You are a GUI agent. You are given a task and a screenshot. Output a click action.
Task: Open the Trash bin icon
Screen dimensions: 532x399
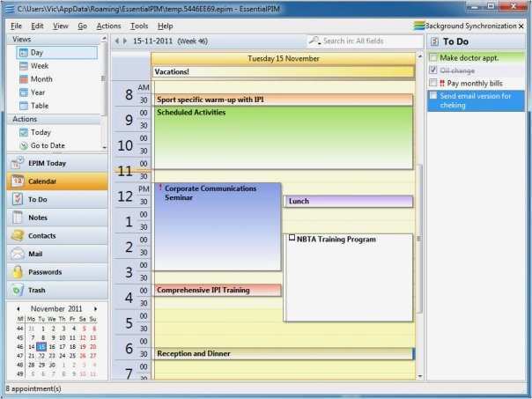pos(17,290)
